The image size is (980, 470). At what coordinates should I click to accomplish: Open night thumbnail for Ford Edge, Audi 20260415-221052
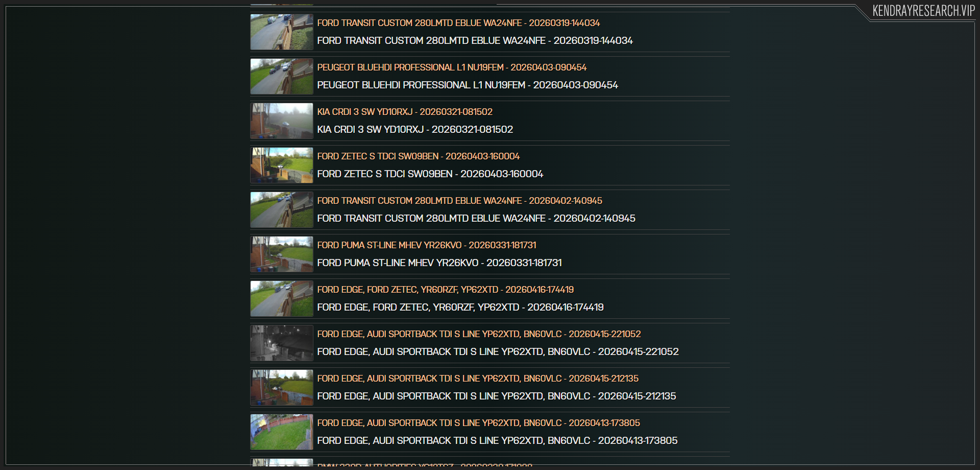point(282,343)
